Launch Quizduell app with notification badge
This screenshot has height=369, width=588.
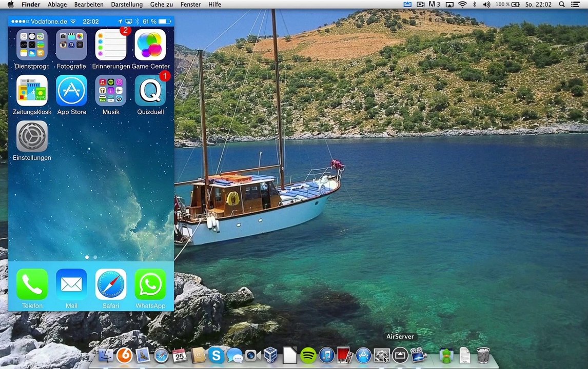150,90
